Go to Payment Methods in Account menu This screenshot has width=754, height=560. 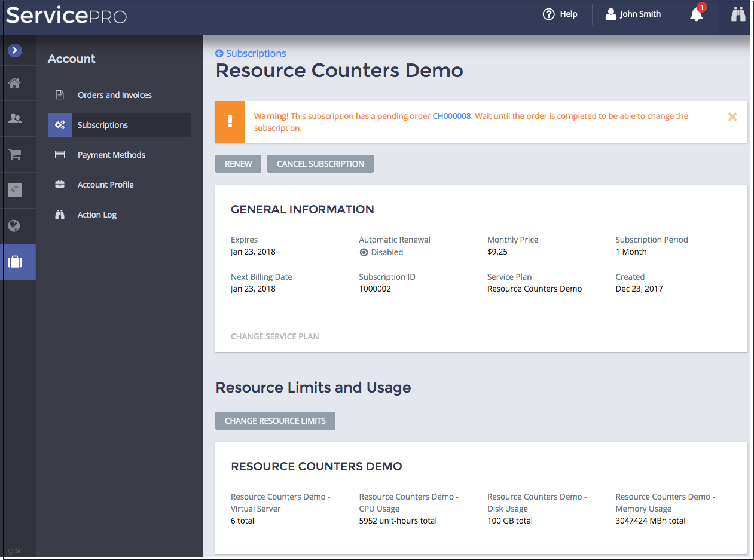point(111,155)
